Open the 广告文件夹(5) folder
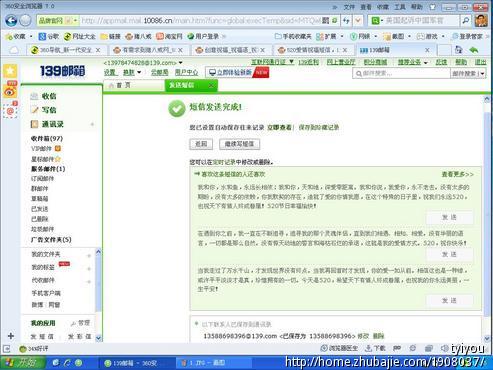Image resolution: width=493 pixels, height=370 pixels. point(51,240)
